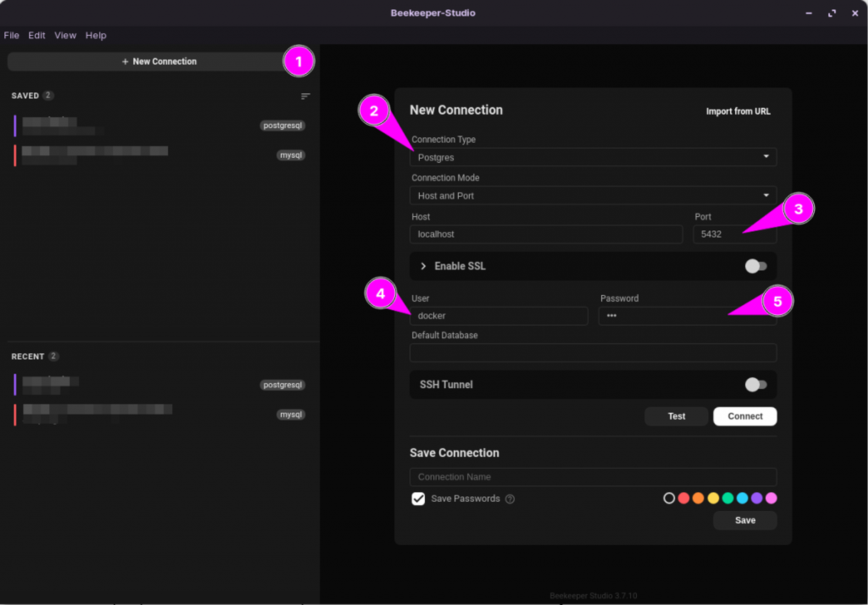Select the white outline color swatch
The image size is (868, 605).
point(669,498)
